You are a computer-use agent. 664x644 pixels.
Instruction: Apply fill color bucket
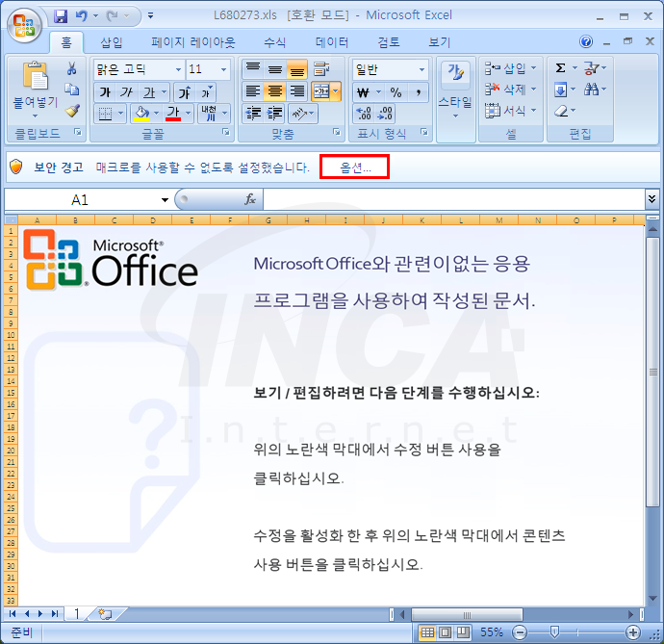(141, 114)
